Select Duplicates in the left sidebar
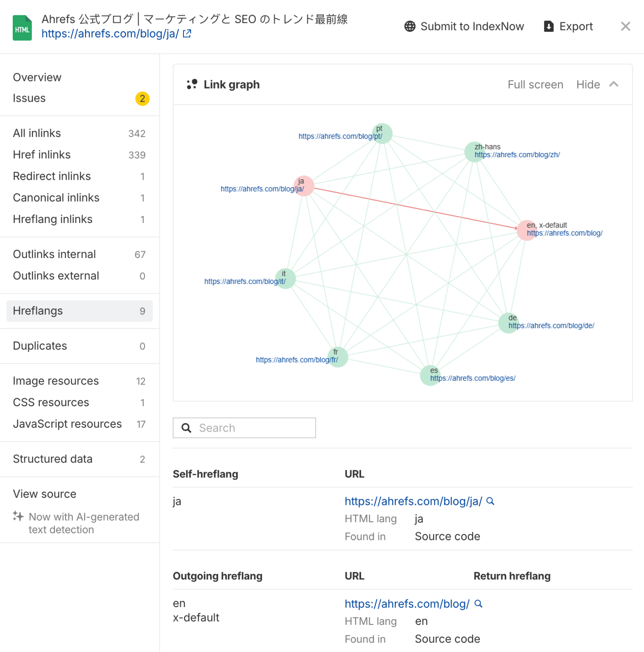 tap(39, 346)
